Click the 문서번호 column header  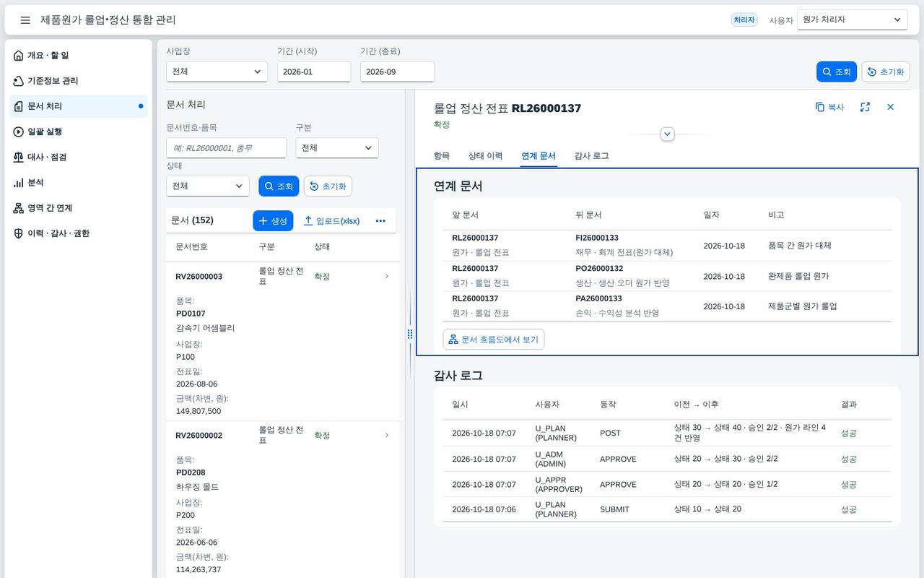pos(191,246)
